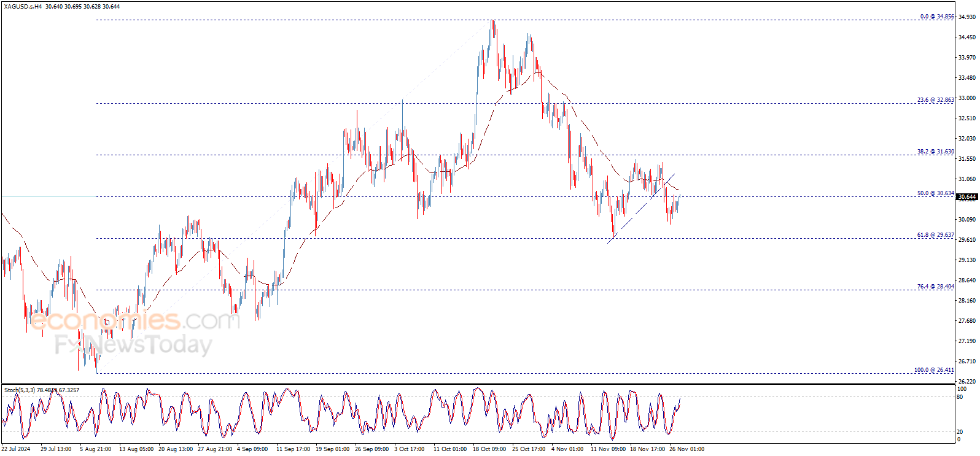Click the 34.930 price axis value
The image size is (980, 456).
pyautogui.click(x=967, y=17)
